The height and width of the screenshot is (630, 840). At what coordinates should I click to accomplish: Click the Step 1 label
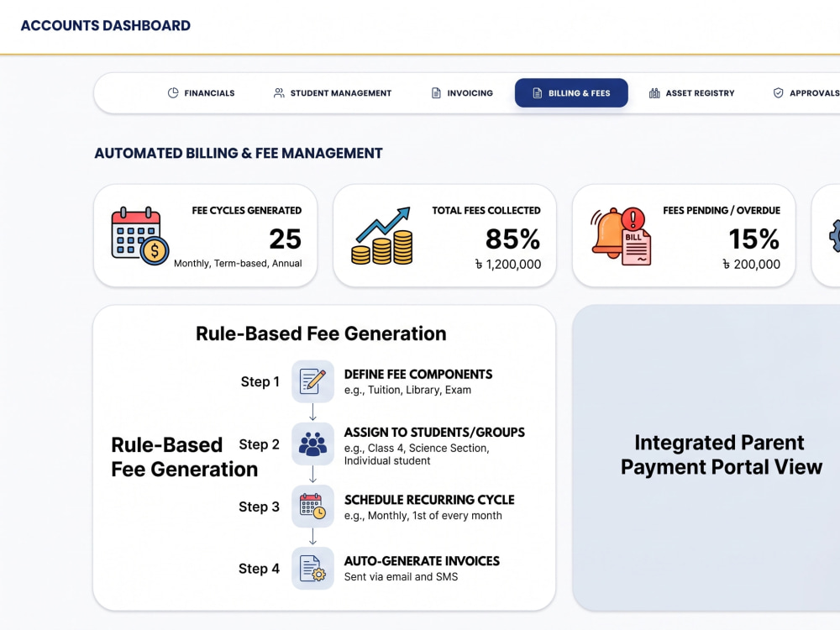pyautogui.click(x=260, y=381)
